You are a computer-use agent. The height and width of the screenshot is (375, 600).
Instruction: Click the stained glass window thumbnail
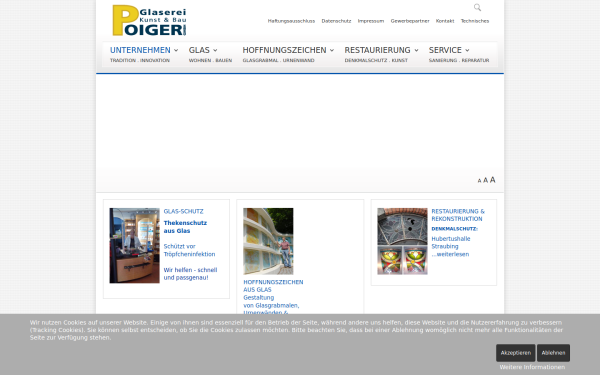tap(402, 241)
